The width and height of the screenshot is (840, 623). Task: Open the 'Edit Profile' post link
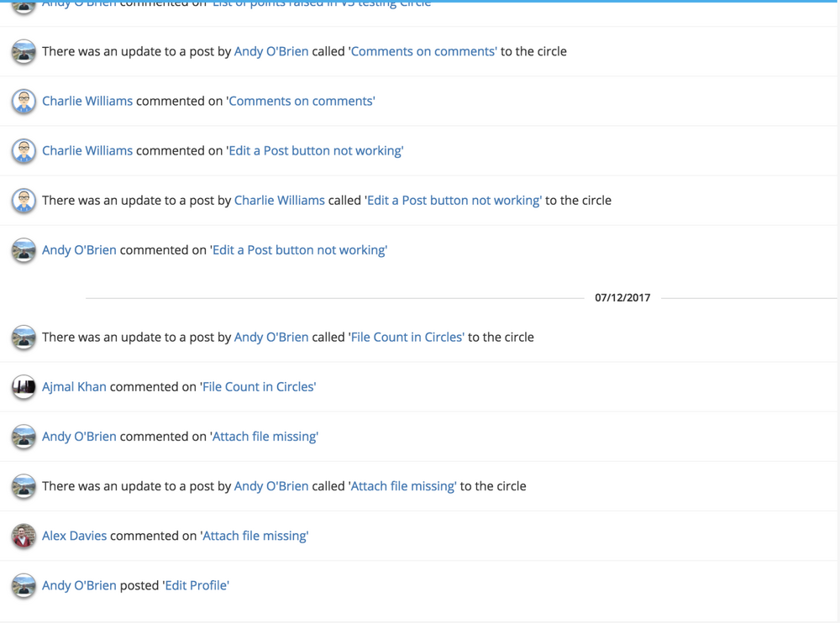[x=196, y=585]
